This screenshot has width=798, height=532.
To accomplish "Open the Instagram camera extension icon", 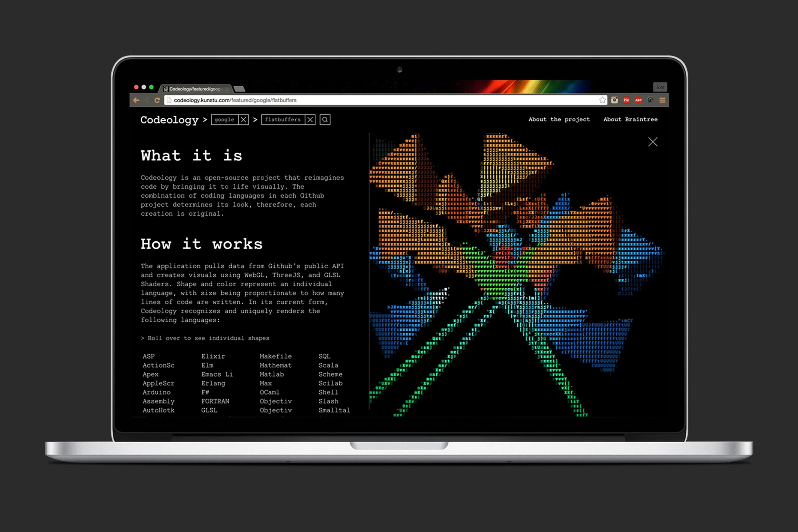I will 614,100.
